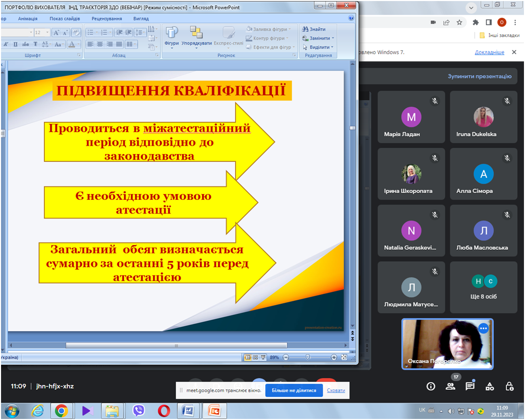The height and width of the screenshot is (420, 525).
Task: Click zoom in plus button
Action: click(334, 358)
